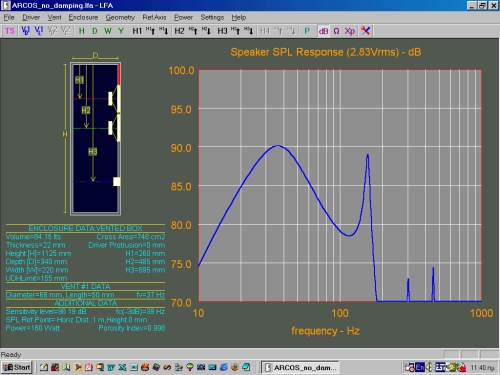Click the system tray clock
500x375 pixels.
(483, 368)
